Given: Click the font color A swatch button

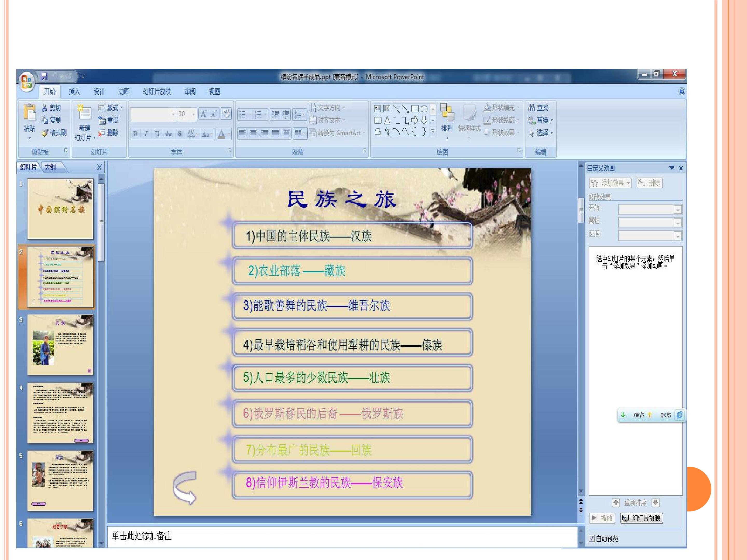Looking at the screenshot, I should [x=221, y=134].
